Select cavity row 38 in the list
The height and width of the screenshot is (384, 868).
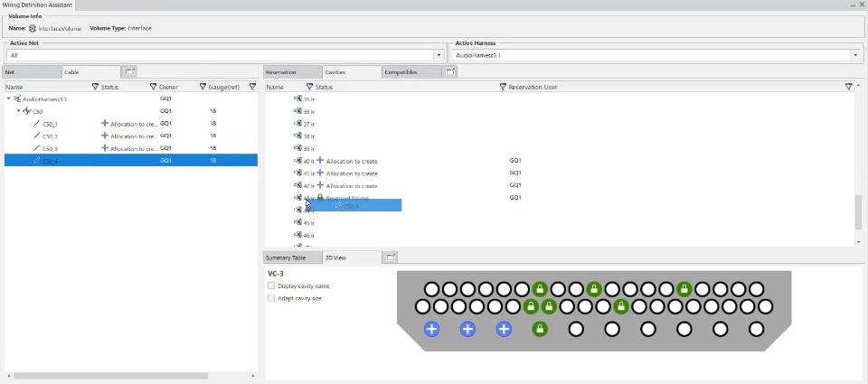pos(560,136)
